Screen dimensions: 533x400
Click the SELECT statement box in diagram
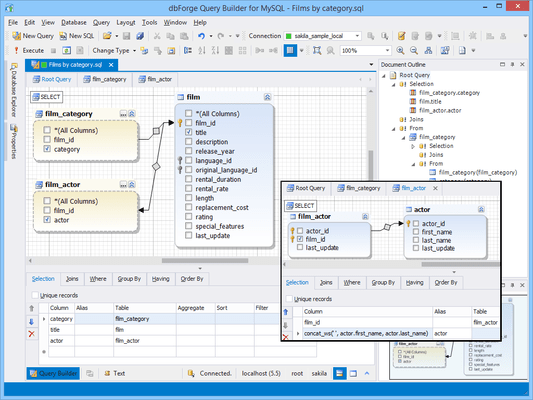(47, 97)
